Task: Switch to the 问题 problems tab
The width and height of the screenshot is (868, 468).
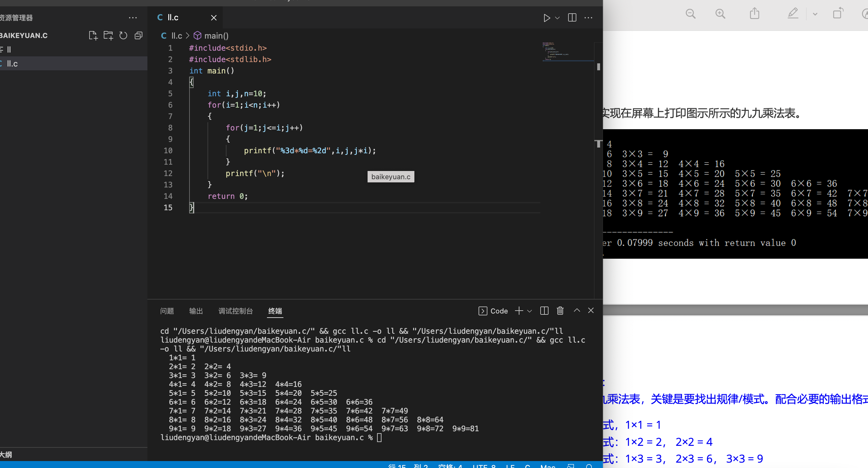Action: coord(167,311)
